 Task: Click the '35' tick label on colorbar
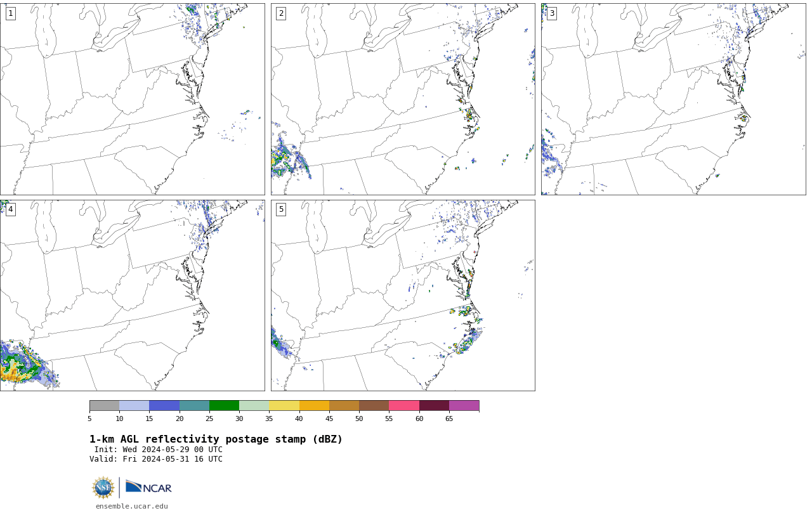pos(269,419)
